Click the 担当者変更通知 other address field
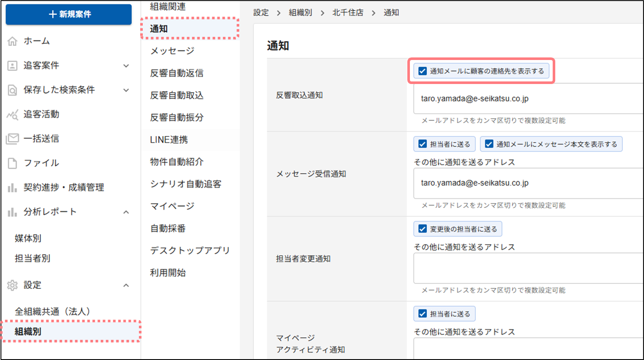Image resolution: width=644 pixels, height=360 pixels. click(x=528, y=268)
